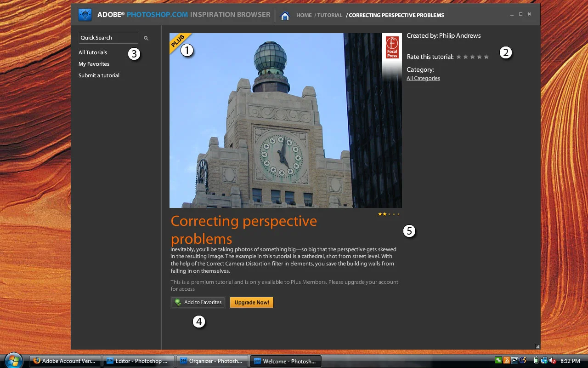588x368 pixels.
Task: Rate the tutorial two stars
Action: 465,57
